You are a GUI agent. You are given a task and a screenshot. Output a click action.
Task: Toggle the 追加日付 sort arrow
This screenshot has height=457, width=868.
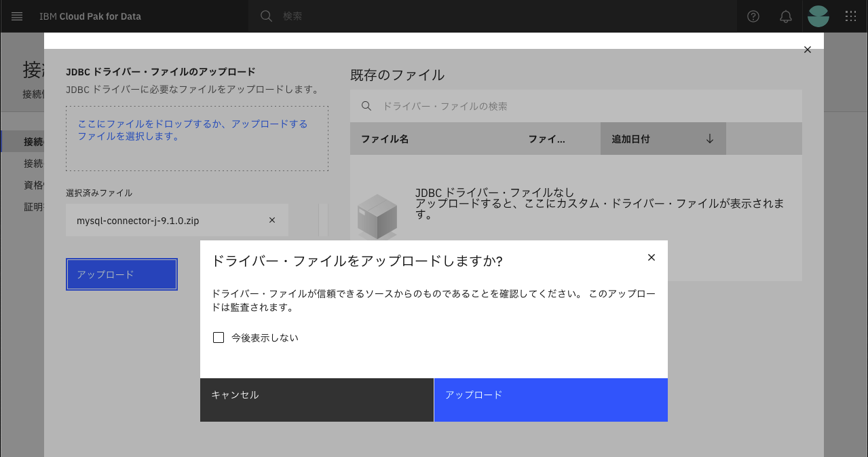tap(710, 138)
